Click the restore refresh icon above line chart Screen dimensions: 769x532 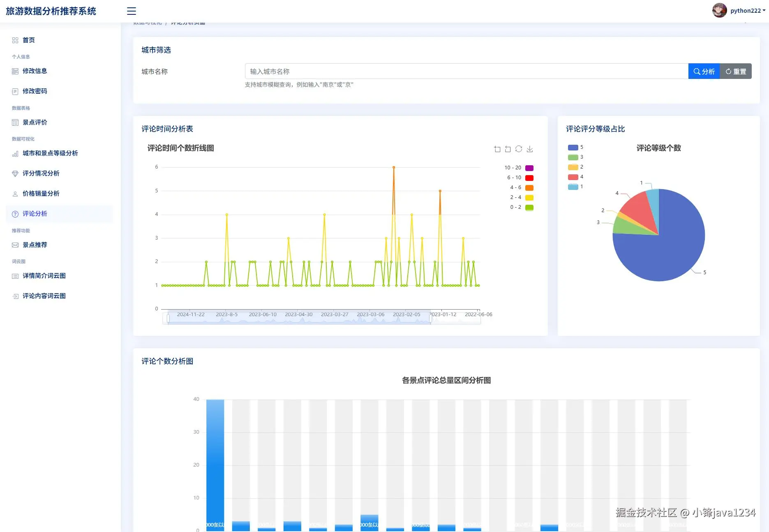(519, 149)
